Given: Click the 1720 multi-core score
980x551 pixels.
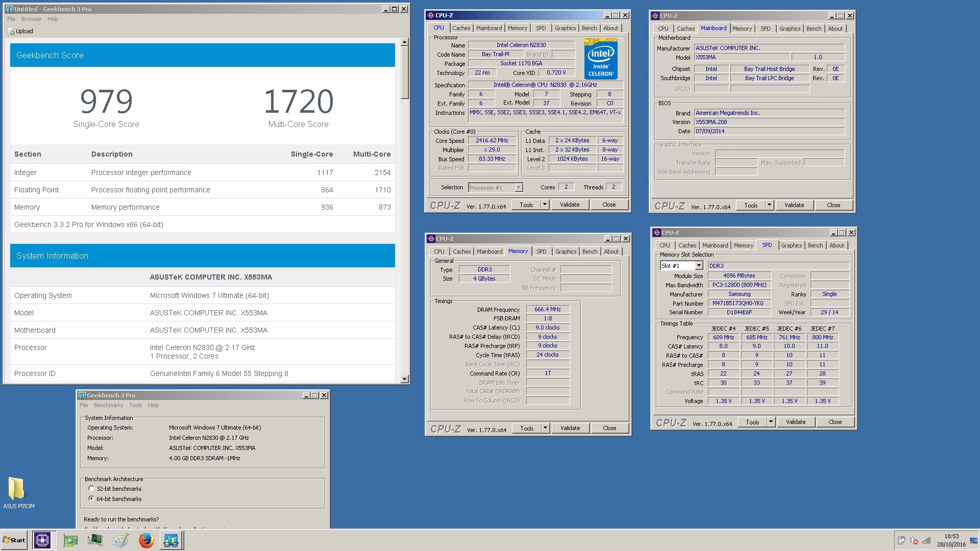Looking at the screenshot, I should [x=299, y=102].
